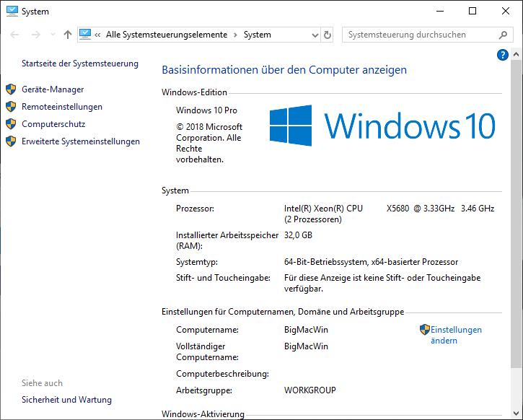Click Einstellungen ändern for the computer name
The width and height of the screenshot is (523, 420).
[x=455, y=335]
